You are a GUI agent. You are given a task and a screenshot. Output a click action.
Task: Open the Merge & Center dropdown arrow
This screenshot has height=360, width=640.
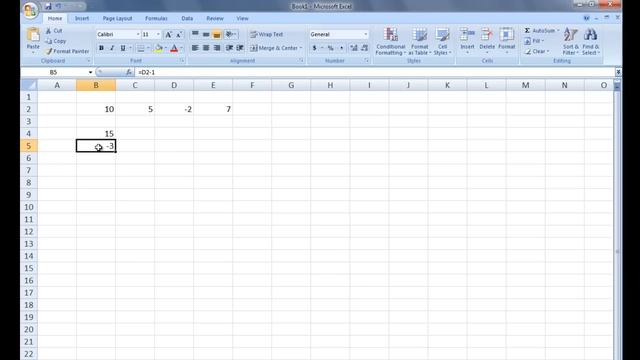(301, 48)
